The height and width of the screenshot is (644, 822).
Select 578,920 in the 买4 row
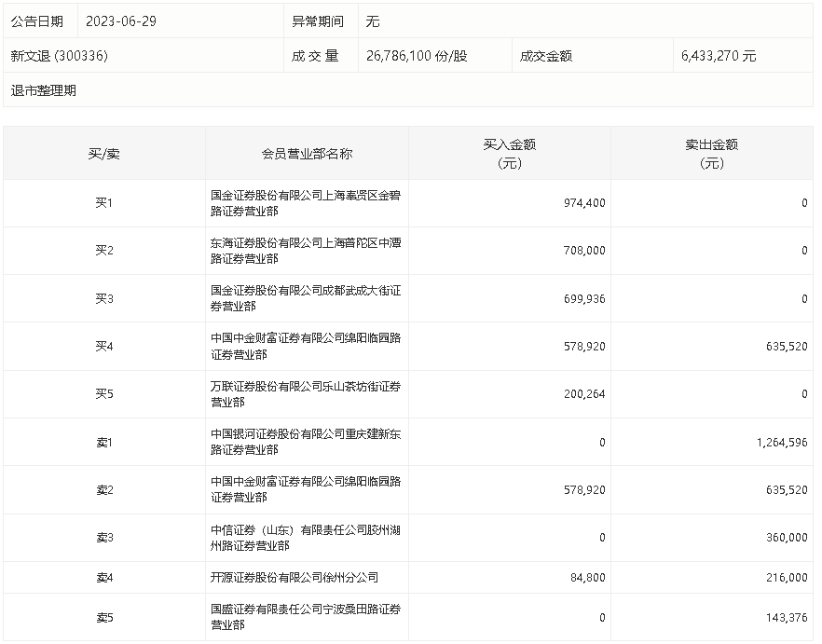pos(584,347)
